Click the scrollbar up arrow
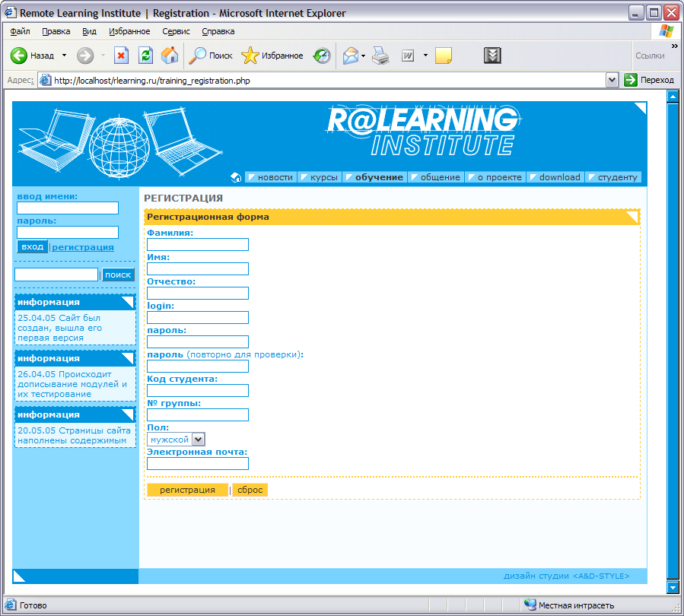This screenshot has height=616, width=684. tap(673, 97)
